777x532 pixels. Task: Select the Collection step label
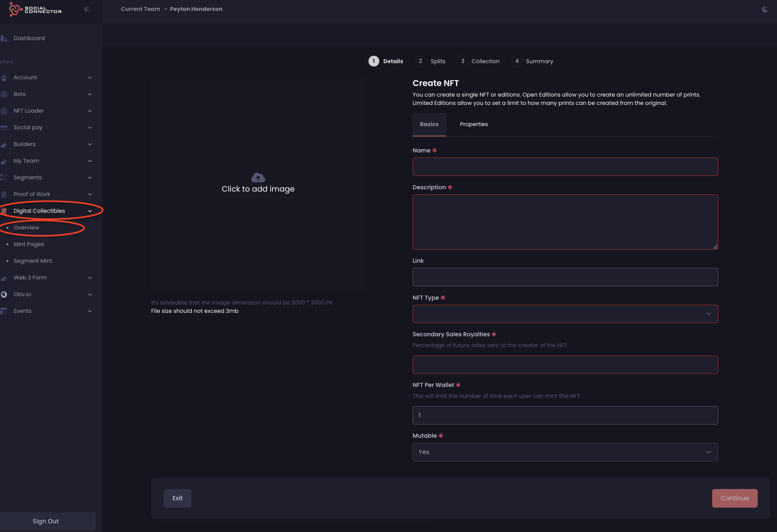click(485, 61)
